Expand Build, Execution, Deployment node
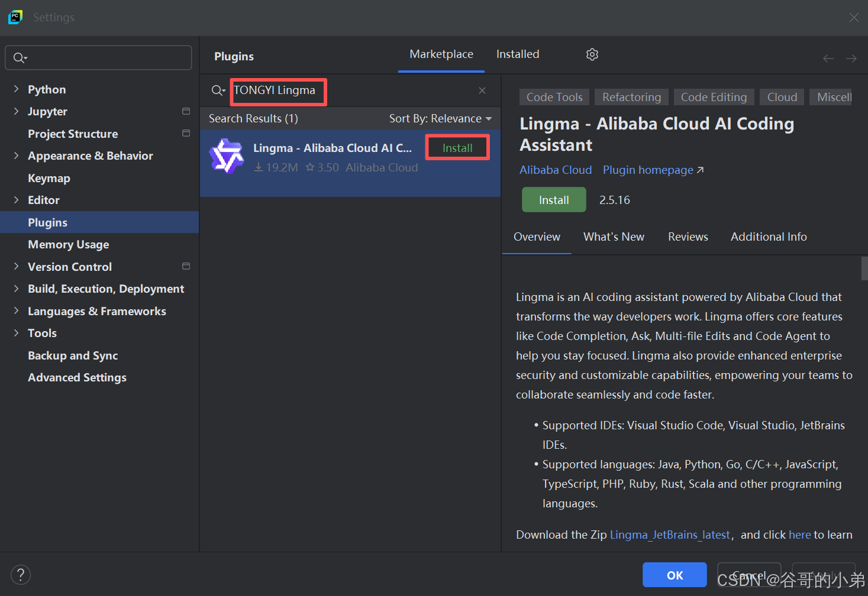Screen dimensions: 868x596 tap(16, 288)
